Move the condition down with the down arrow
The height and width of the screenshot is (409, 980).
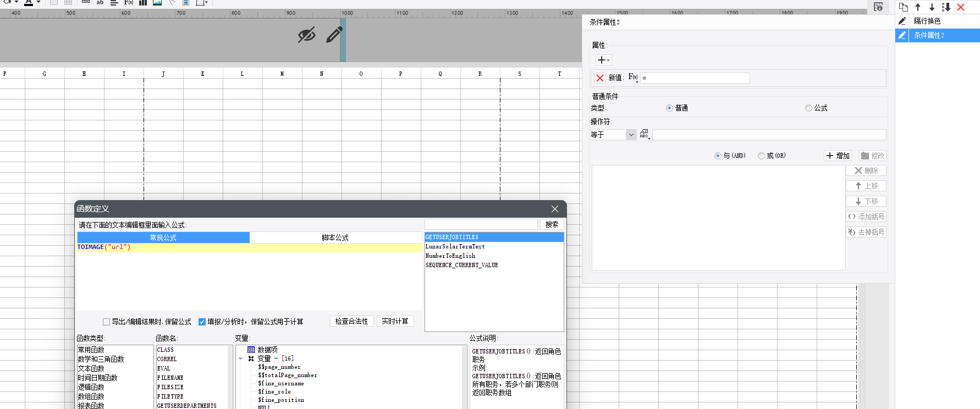coord(932,7)
